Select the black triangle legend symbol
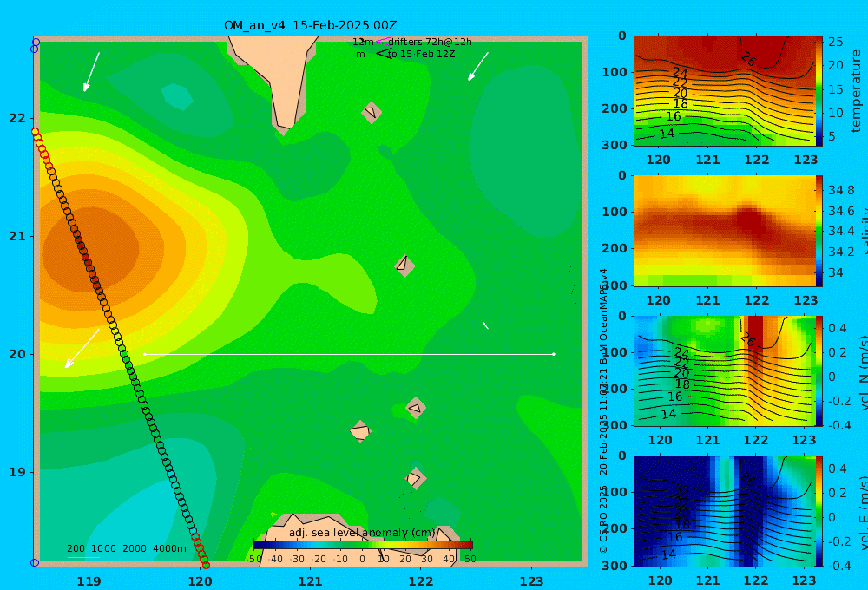868x590 pixels. pyautogui.click(x=384, y=53)
